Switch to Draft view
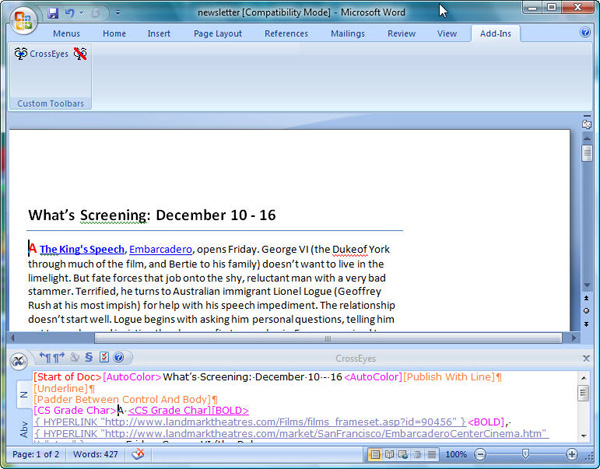The width and height of the screenshot is (600, 469). (431, 454)
